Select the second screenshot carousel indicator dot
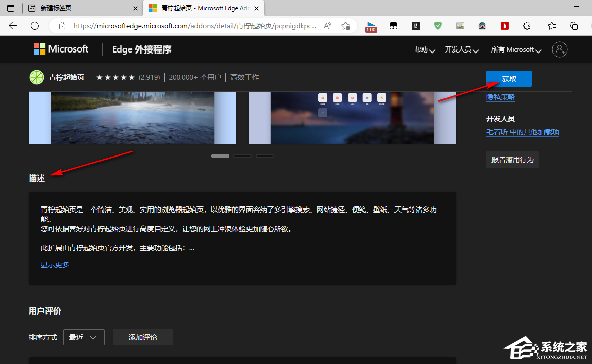The height and width of the screenshot is (364, 592). tap(242, 156)
